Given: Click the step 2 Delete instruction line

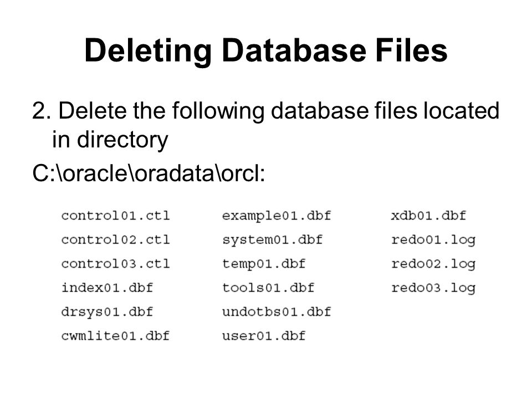Looking at the screenshot, I should tap(265, 111).
